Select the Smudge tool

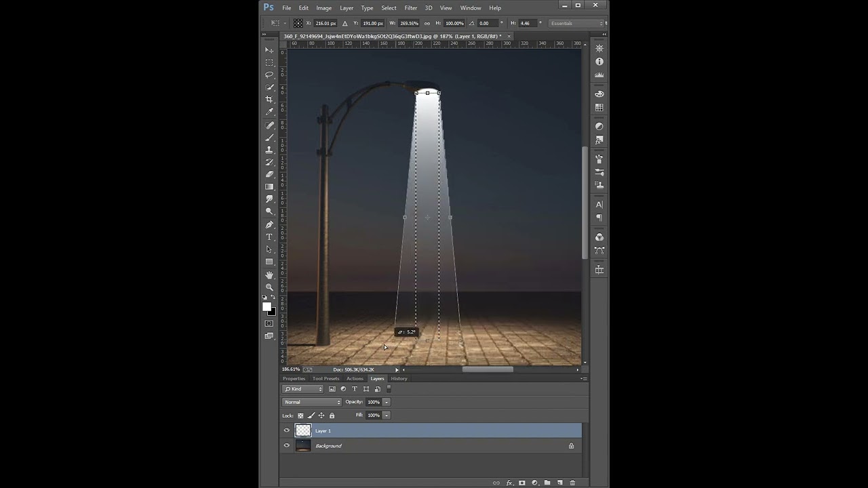(x=269, y=199)
